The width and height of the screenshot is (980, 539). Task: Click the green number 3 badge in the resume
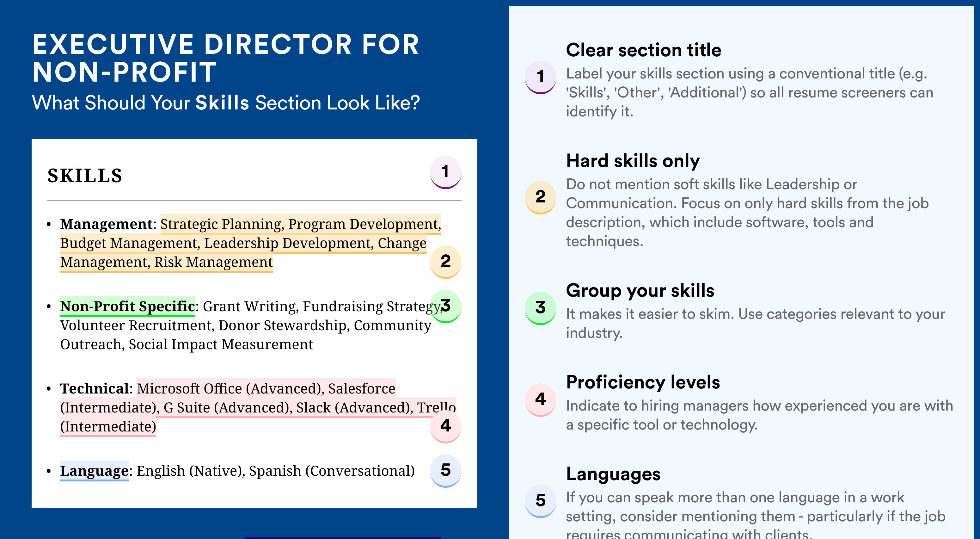coord(445,307)
